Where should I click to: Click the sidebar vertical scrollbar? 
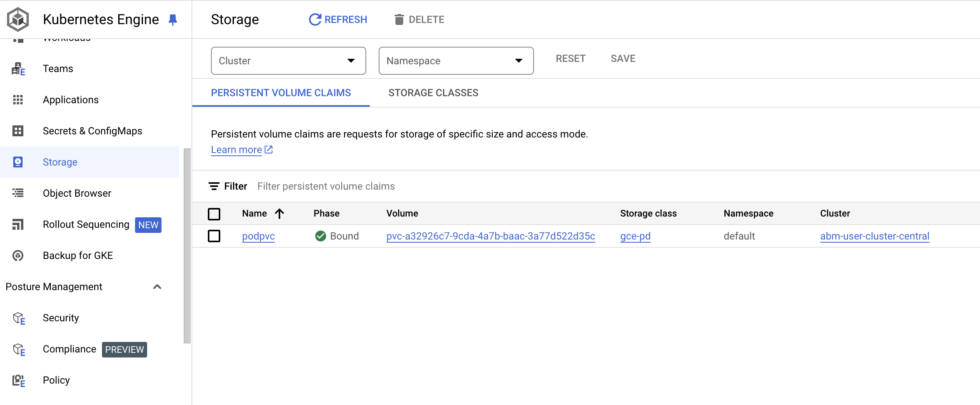pyautogui.click(x=187, y=245)
